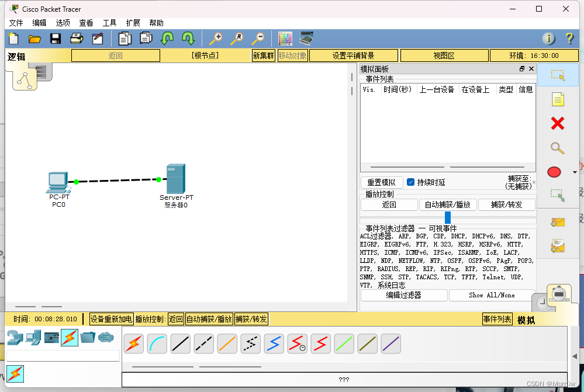Screen dimensions: 584x392
Task: Select the End Devices category
Action: (x=33, y=338)
